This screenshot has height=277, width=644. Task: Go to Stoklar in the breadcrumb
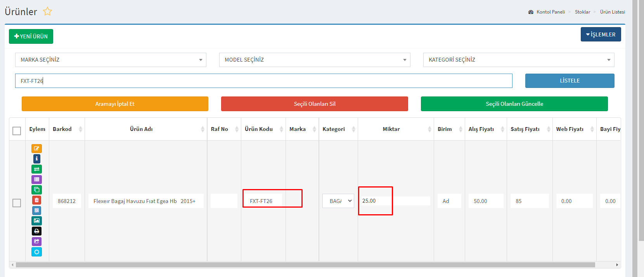(x=582, y=12)
